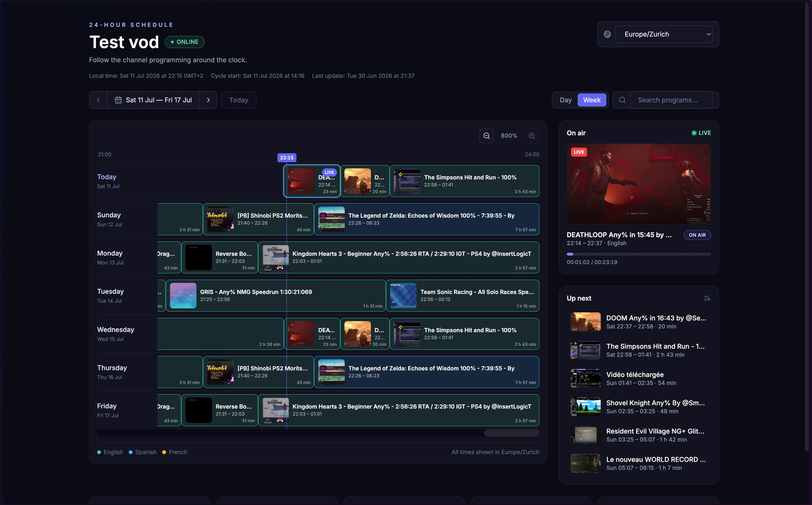Open Shovel Knight Any% in Up next
Screen dimensions: 812x505
click(x=639, y=407)
